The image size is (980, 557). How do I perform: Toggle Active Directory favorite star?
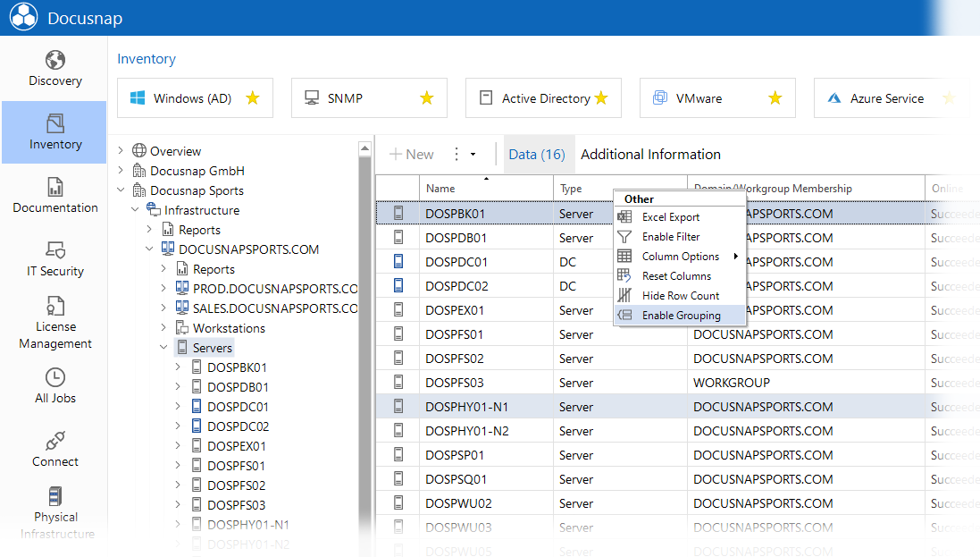coord(601,98)
